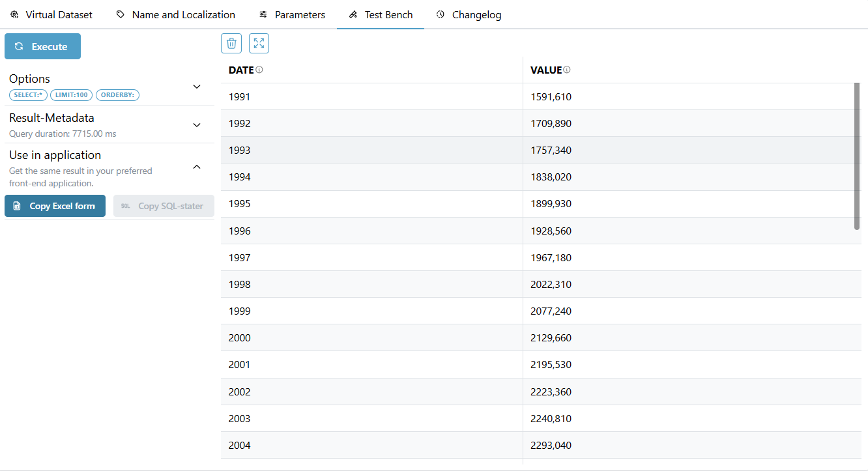Open the Virtual Dataset tab
The image size is (868, 471).
click(51, 14)
